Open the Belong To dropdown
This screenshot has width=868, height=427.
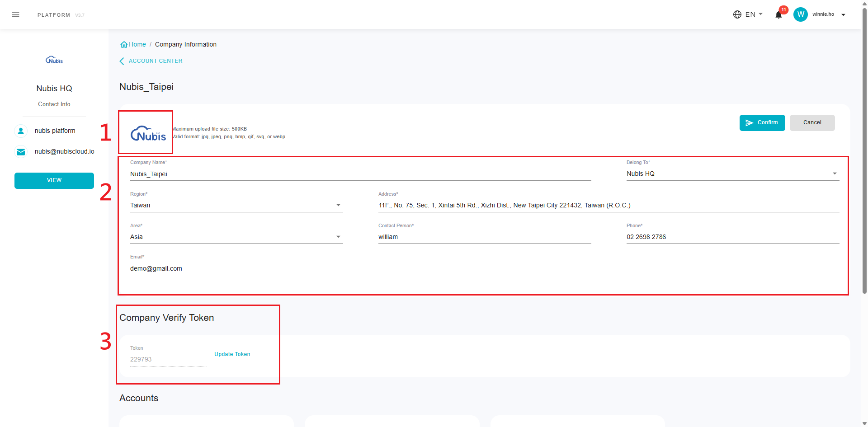(733, 174)
